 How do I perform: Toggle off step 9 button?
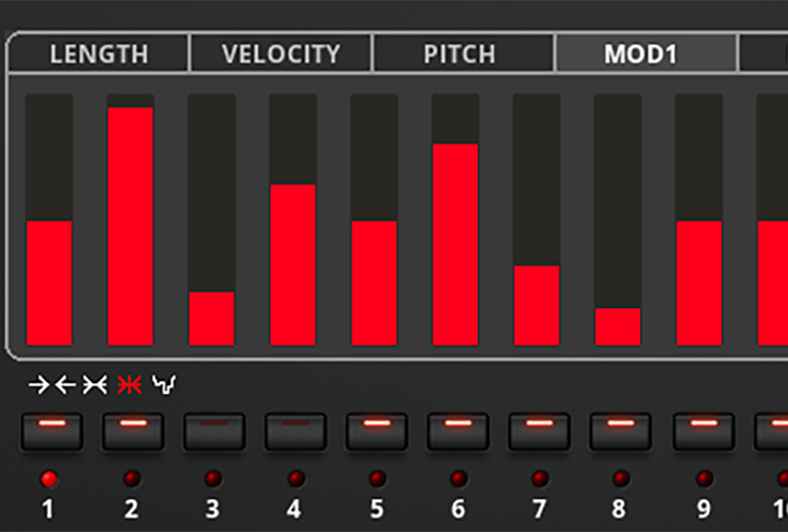click(x=703, y=432)
